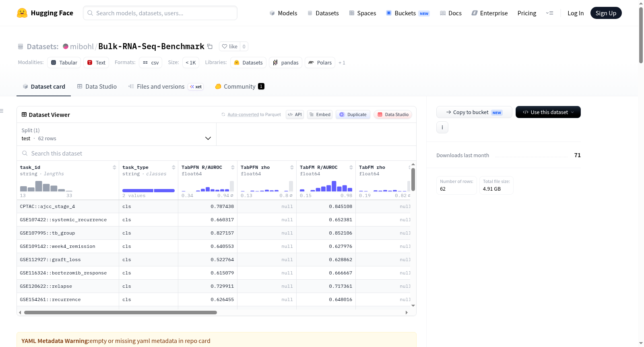The image size is (644, 347).
Task: Click Copy to bucket button
Action: 474,112
